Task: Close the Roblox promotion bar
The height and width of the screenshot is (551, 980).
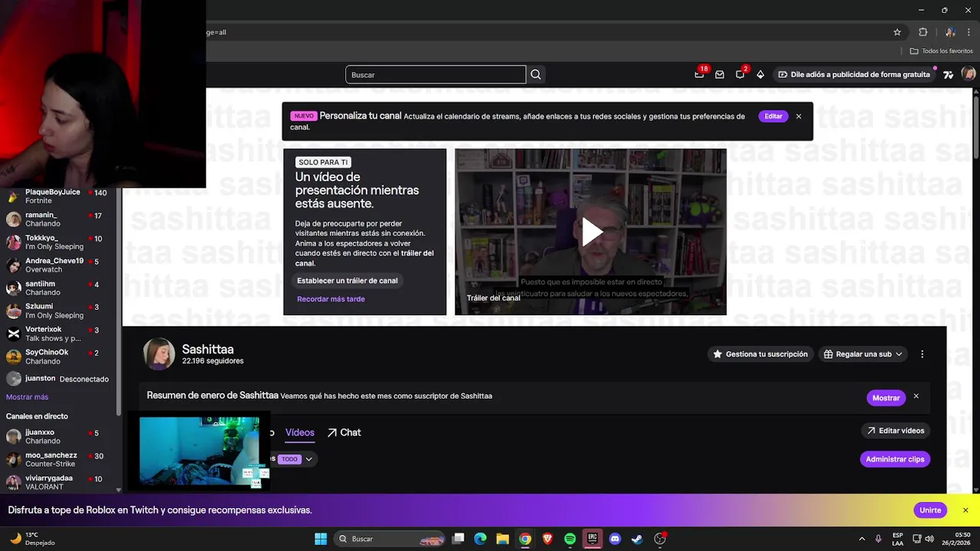Action: [x=965, y=510]
